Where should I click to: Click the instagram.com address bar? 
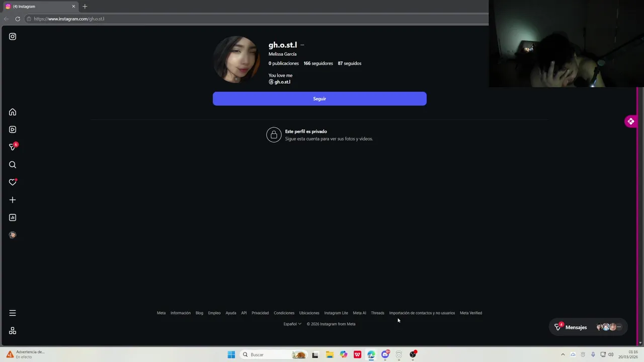[257, 19]
